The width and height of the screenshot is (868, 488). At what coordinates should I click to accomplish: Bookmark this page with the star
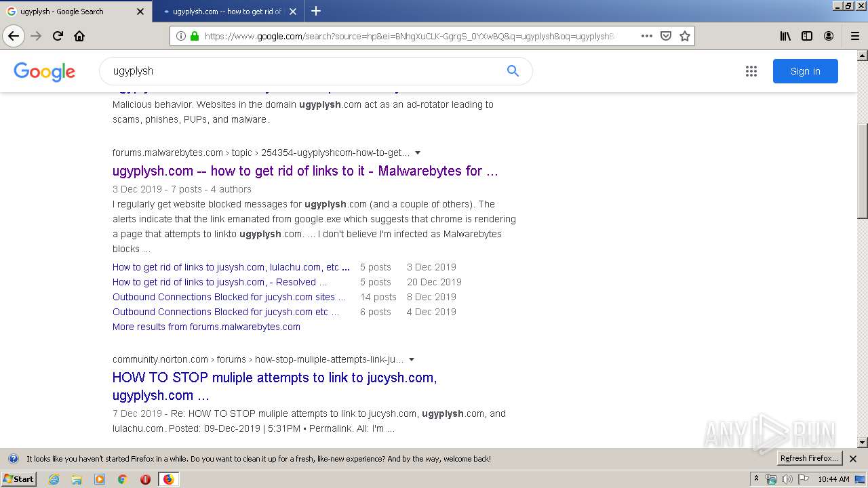tap(685, 36)
